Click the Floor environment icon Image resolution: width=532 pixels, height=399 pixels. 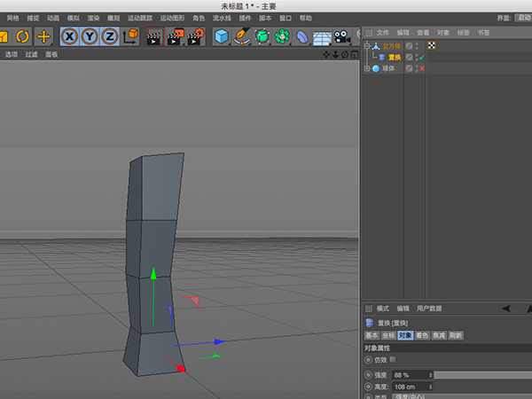pos(322,37)
